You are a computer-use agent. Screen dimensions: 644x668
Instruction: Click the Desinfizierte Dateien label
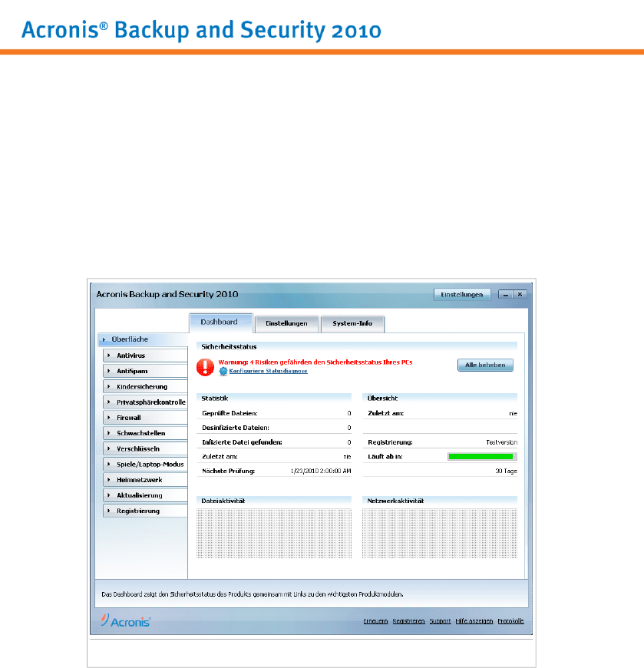click(x=236, y=428)
